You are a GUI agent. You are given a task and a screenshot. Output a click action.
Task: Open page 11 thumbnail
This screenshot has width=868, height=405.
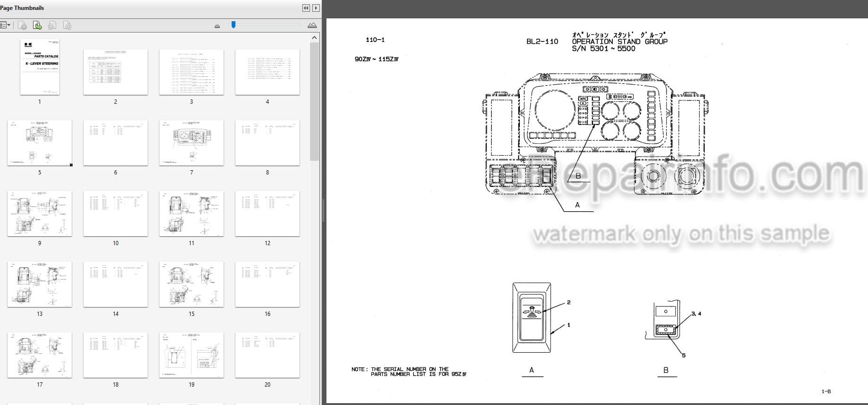[192, 214]
